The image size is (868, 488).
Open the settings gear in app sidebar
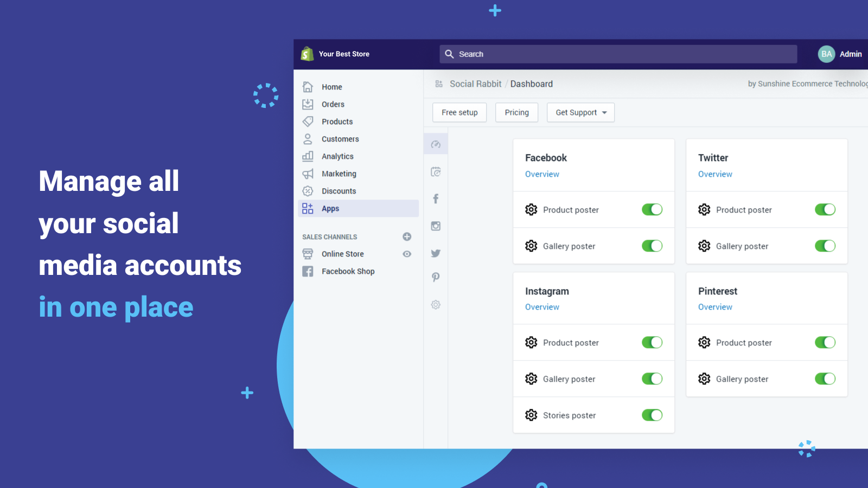[x=436, y=305]
